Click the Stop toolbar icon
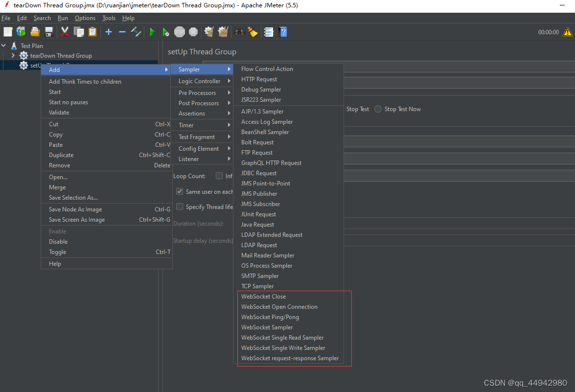575x392 pixels. [x=180, y=32]
